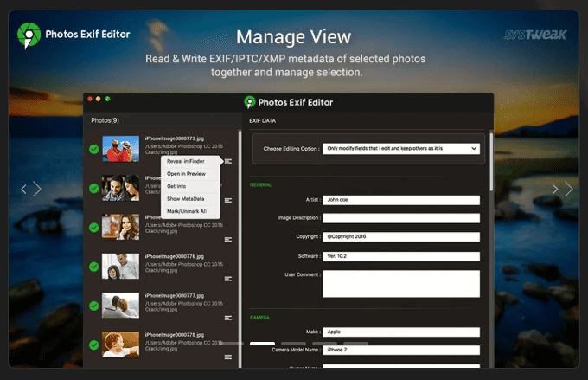Click filename iPhoneImage0000777.jpg
Image resolution: width=588 pixels, height=380 pixels.
click(175, 295)
